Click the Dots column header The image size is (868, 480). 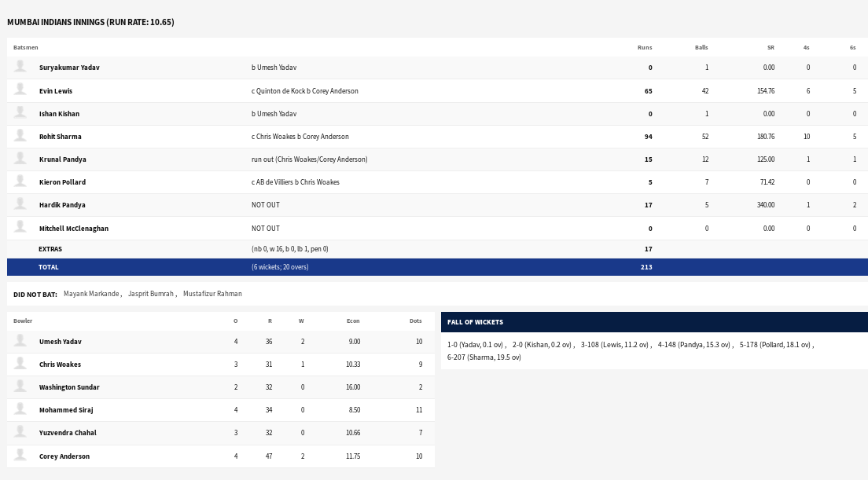416,321
